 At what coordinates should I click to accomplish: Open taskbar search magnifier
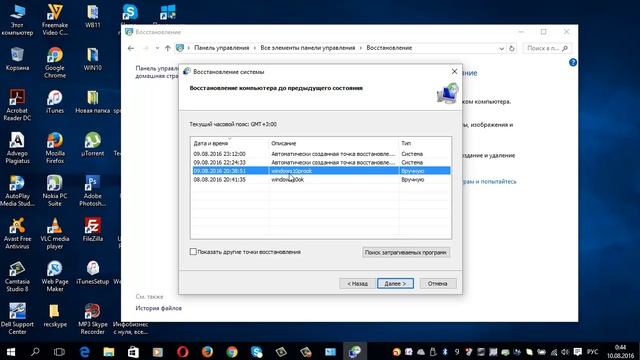(x=35, y=351)
